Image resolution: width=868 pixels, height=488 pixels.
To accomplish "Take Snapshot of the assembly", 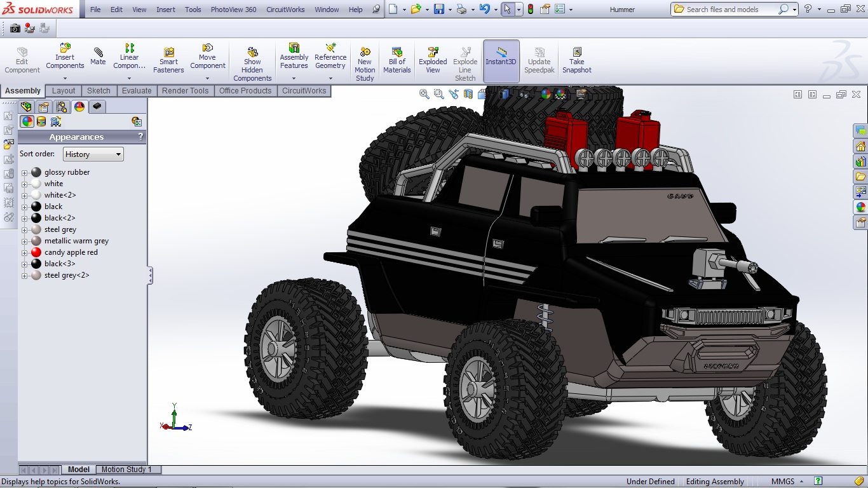I will coord(577,61).
